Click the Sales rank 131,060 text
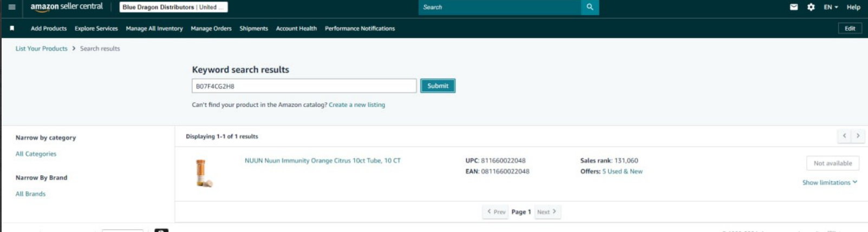868x232 pixels. (609, 160)
